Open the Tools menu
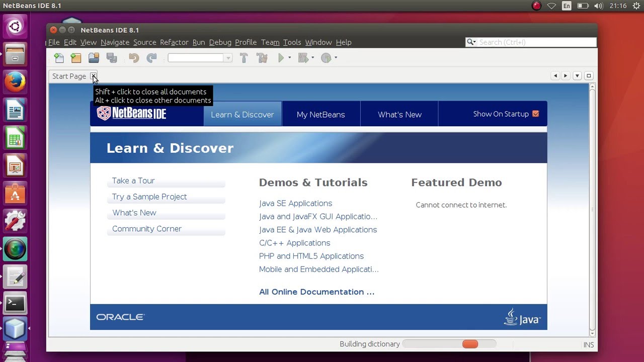 click(x=292, y=42)
